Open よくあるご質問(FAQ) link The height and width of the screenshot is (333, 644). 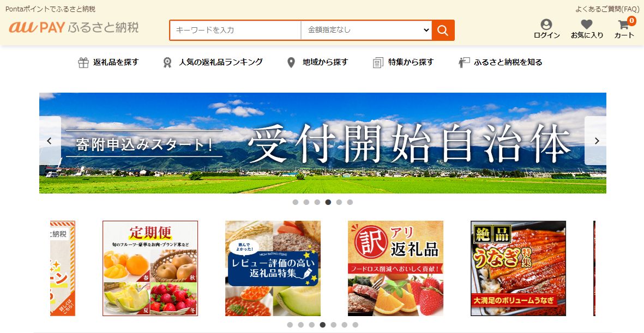click(607, 9)
